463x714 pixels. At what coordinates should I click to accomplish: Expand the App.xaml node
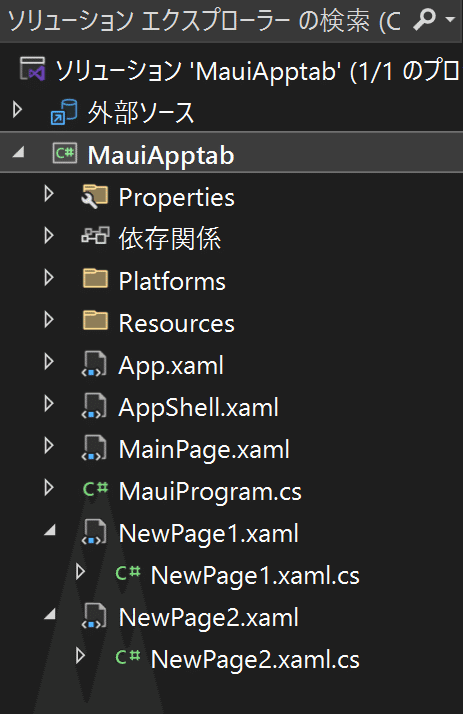[x=49, y=362]
